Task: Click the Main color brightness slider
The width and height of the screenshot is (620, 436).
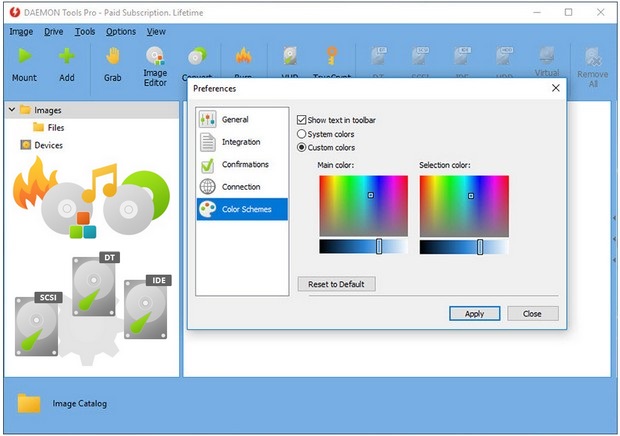Action: click(x=363, y=246)
